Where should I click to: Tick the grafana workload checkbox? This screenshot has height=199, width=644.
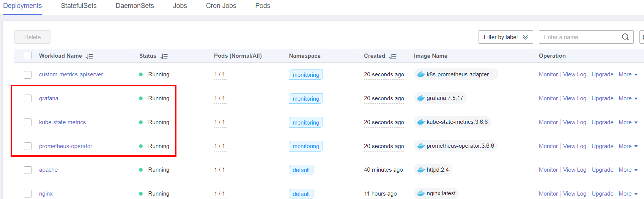coord(28,98)
